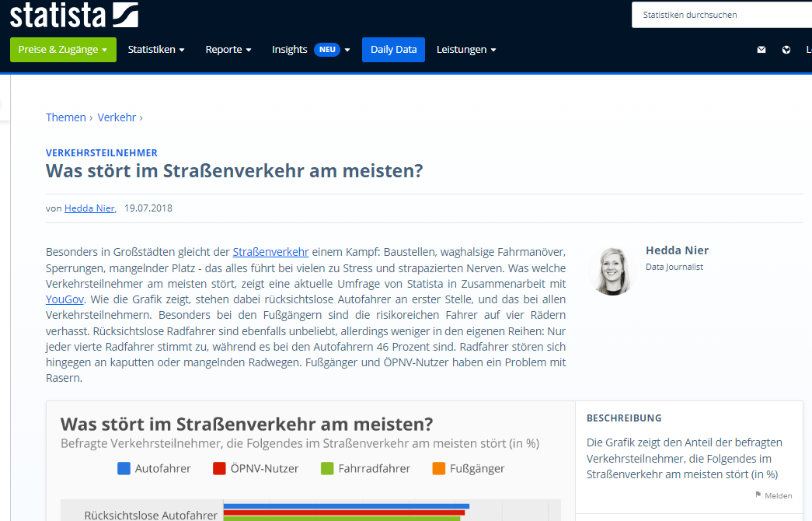Click the Melden flag icon

[x=758, y=495]
